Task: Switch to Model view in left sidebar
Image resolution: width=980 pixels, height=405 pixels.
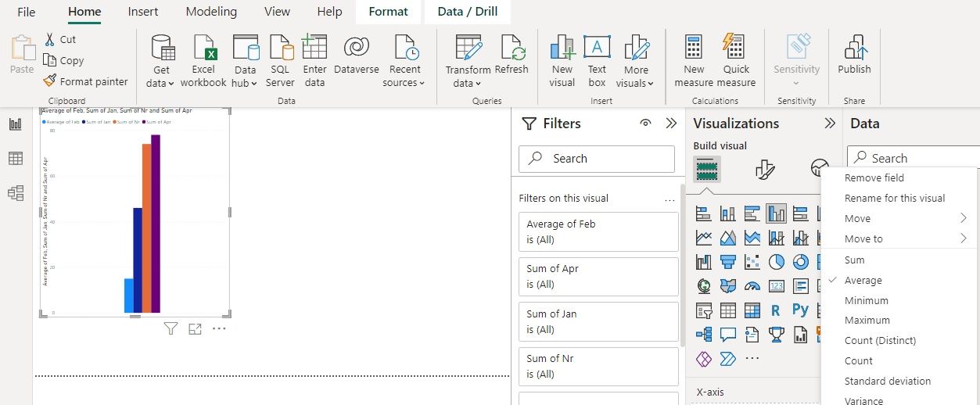Action: [x=16, y=193]
